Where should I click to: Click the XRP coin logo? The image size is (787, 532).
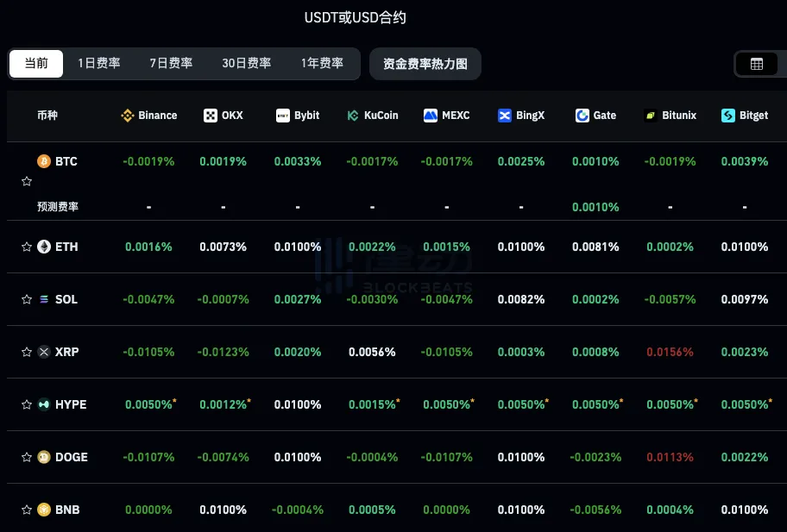click(44, 352)
